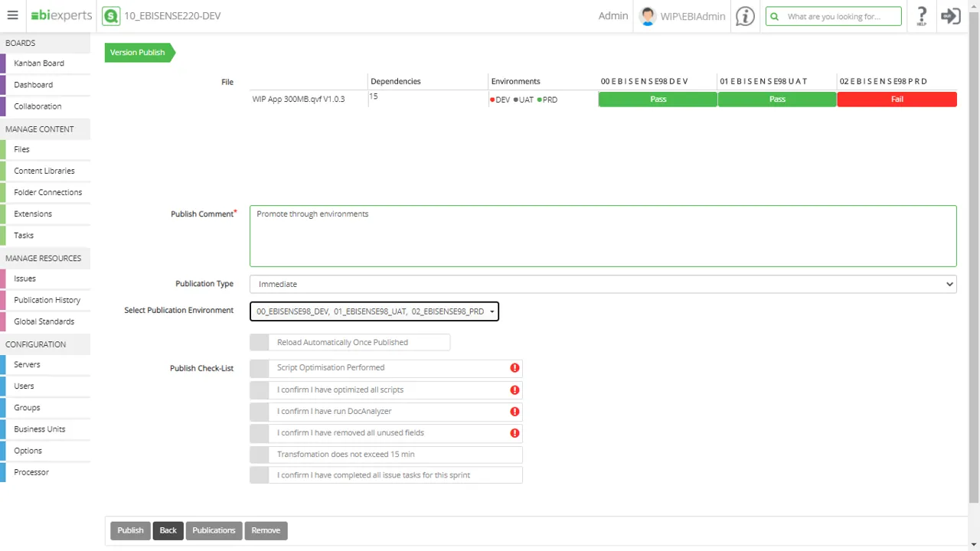Toggle completed all issue tasks for this sprint

click(260, 475)
